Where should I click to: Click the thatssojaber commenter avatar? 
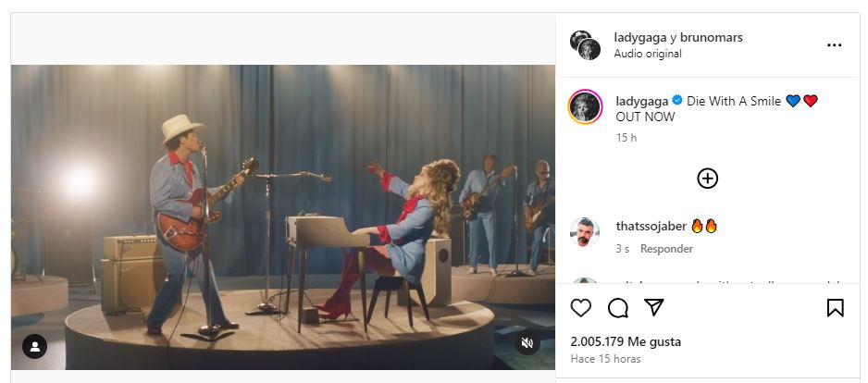click(x=585, y=232)
